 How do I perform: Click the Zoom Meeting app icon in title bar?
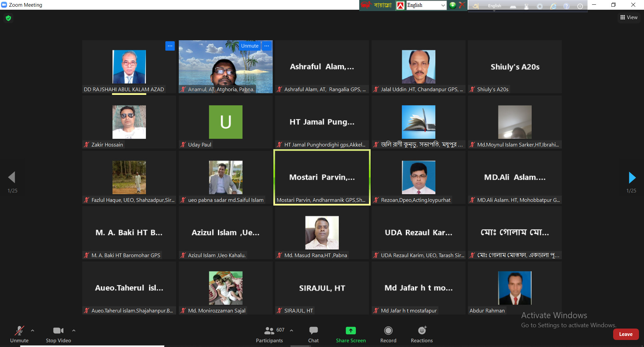coord(4,5)
